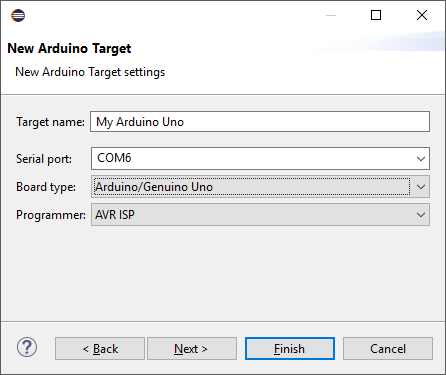The image size is (446, 375).
Task: Click the 'New Arduino Target' heading
Action: coord(69,48)
